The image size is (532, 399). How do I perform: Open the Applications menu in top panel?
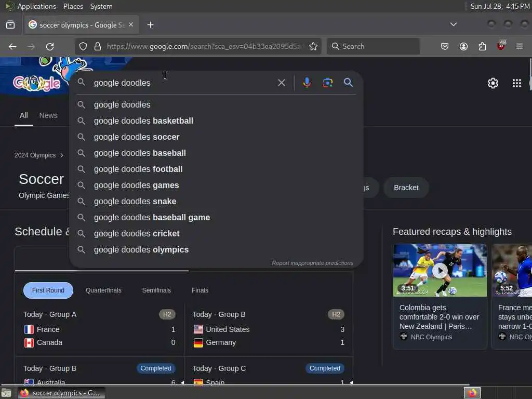(37, 6)
